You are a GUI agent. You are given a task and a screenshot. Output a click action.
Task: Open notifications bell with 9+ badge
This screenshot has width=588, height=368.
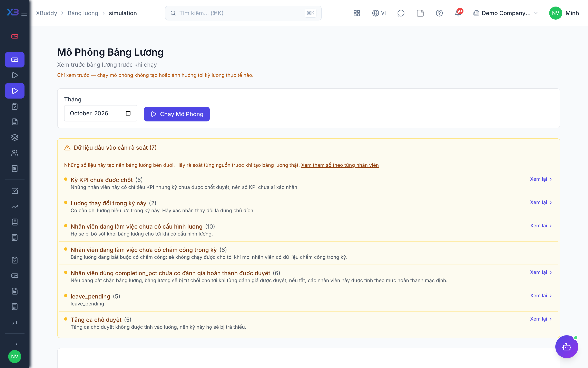pyautogui.click(x=458, y=13)
